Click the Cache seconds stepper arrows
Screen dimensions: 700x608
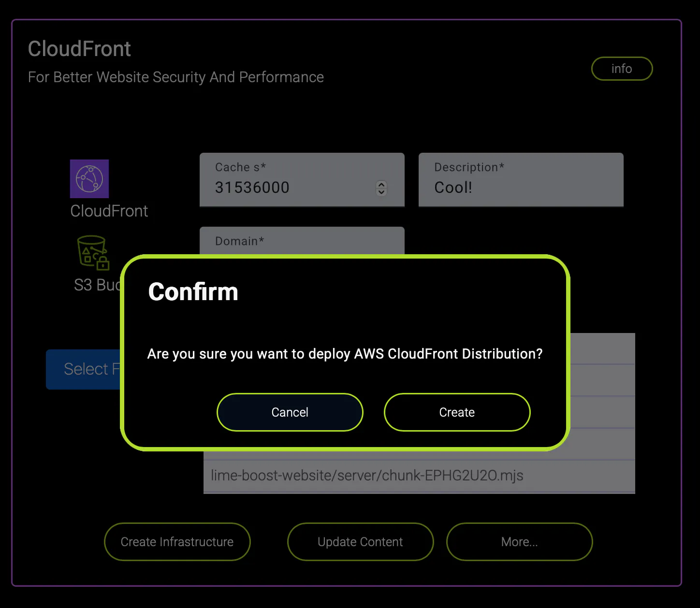tap(381, 188)
